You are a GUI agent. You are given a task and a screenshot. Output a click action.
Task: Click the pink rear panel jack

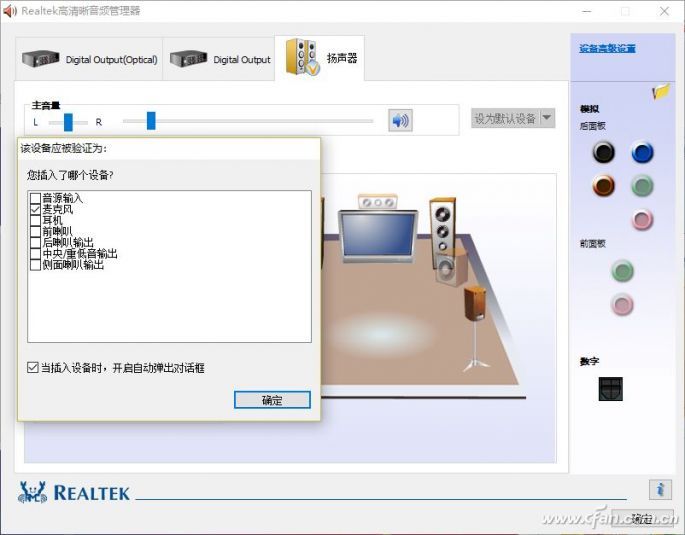(x=642, y=220)
